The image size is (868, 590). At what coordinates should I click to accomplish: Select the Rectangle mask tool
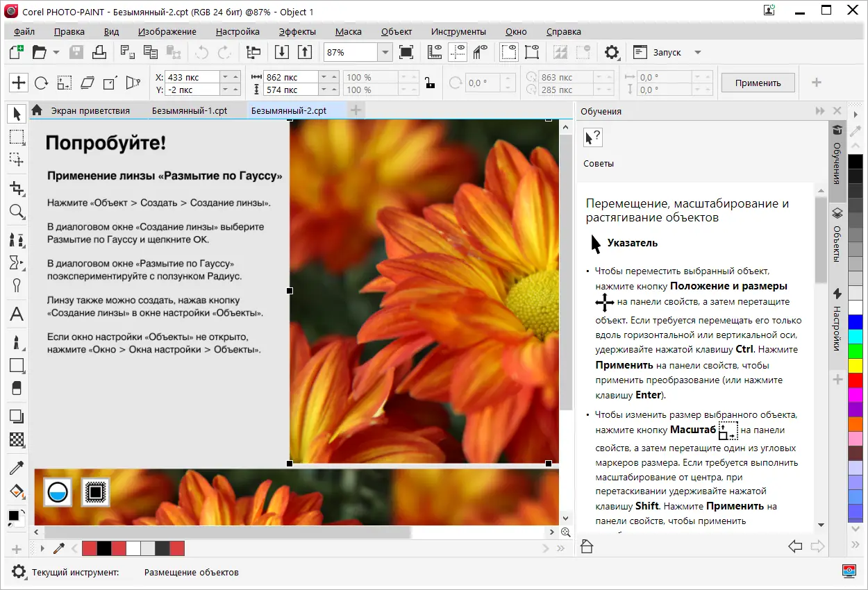(x=17, y=137)
